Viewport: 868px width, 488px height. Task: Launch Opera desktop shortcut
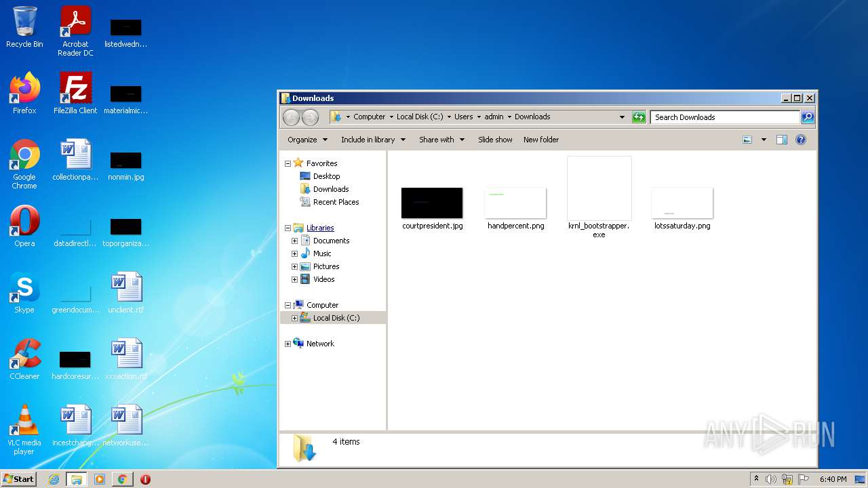click(24, 226)
